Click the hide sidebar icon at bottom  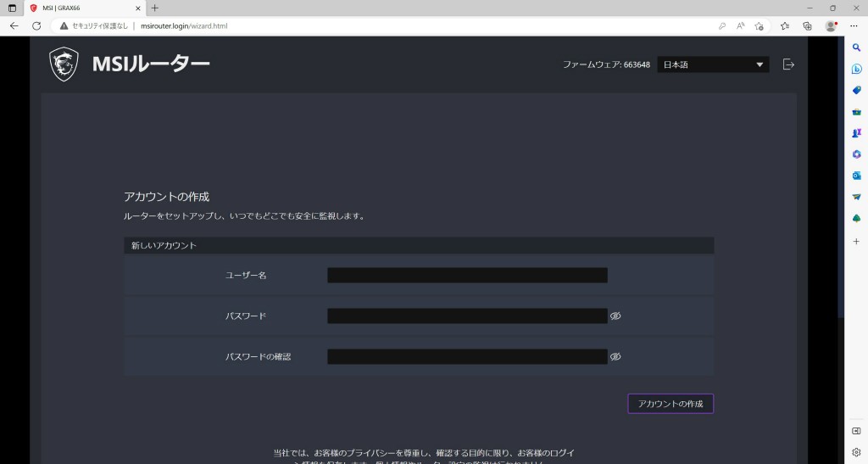856,431
